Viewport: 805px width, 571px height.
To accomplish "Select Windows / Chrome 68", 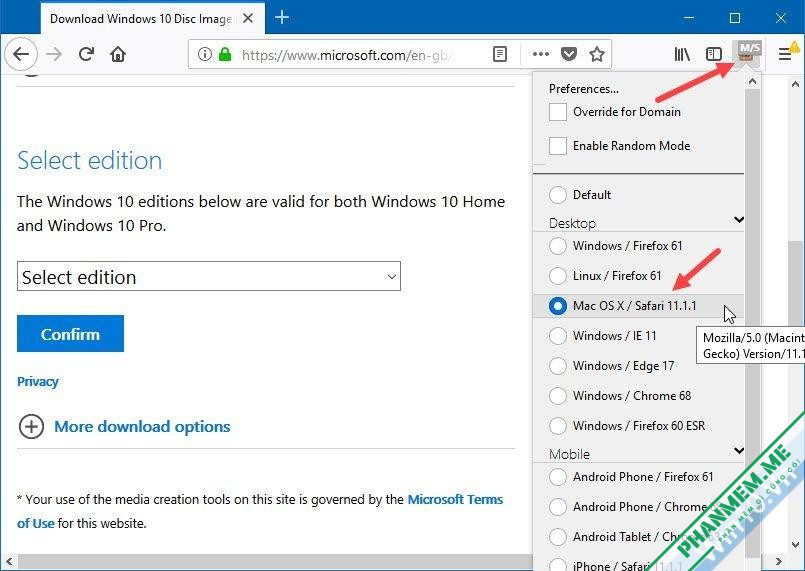I will click(x=558, y=396).
